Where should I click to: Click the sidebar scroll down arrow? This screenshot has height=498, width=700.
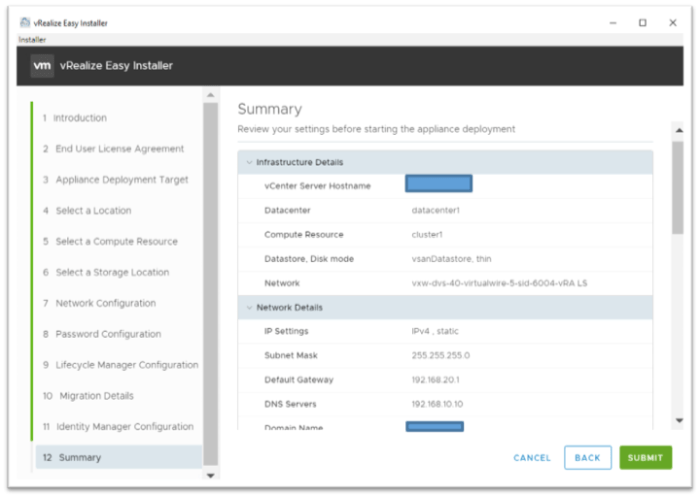(210, 475)
